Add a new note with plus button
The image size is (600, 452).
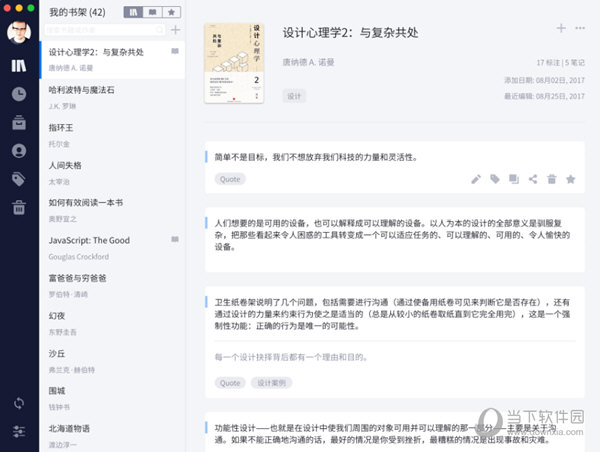(x=561, y=28)
